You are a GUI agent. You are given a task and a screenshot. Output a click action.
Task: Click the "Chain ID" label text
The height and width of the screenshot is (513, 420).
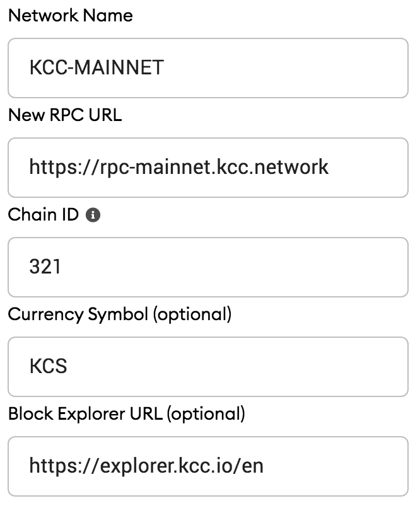point(43,215)
